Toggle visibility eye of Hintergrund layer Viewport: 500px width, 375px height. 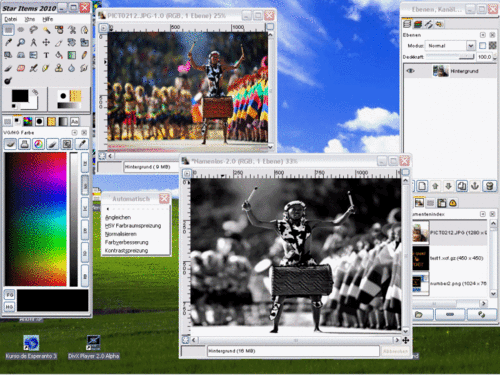410,71
